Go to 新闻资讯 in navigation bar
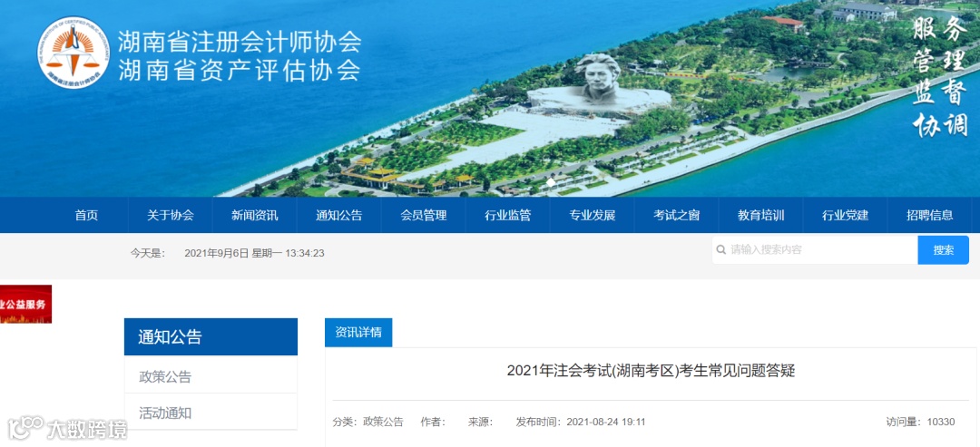The image size is (980, 447). [x=255, y=216]
